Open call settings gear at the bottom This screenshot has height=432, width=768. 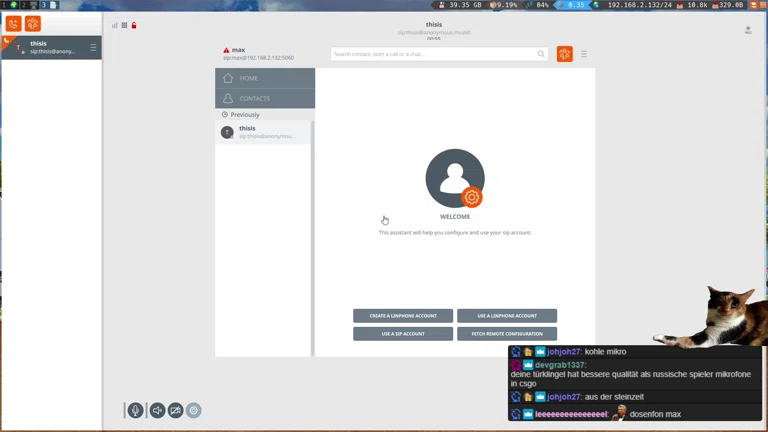(x=193, y=410)
